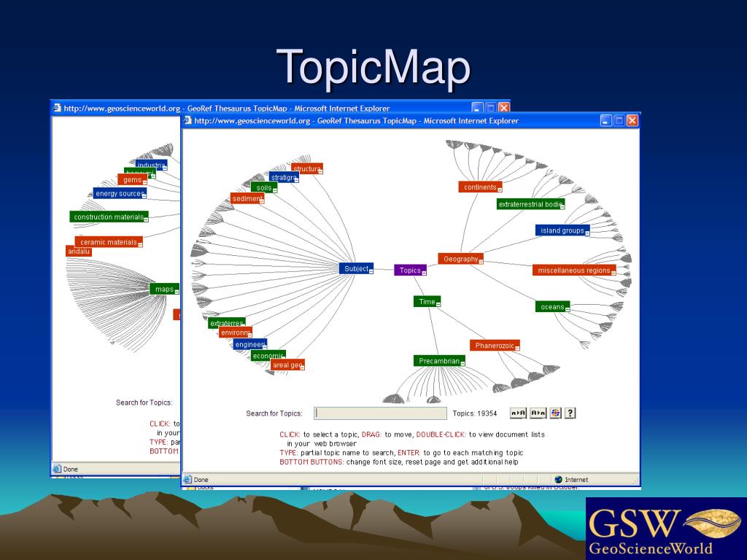Viewport: 747px width, 560px height.
Task: Select the engineeri node
Action: pos(250,344)
